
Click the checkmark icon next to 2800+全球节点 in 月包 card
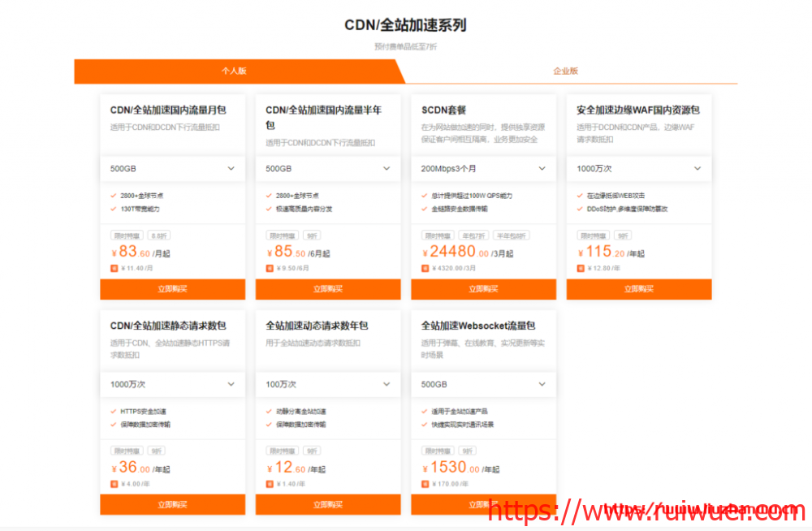click(114, 196)
